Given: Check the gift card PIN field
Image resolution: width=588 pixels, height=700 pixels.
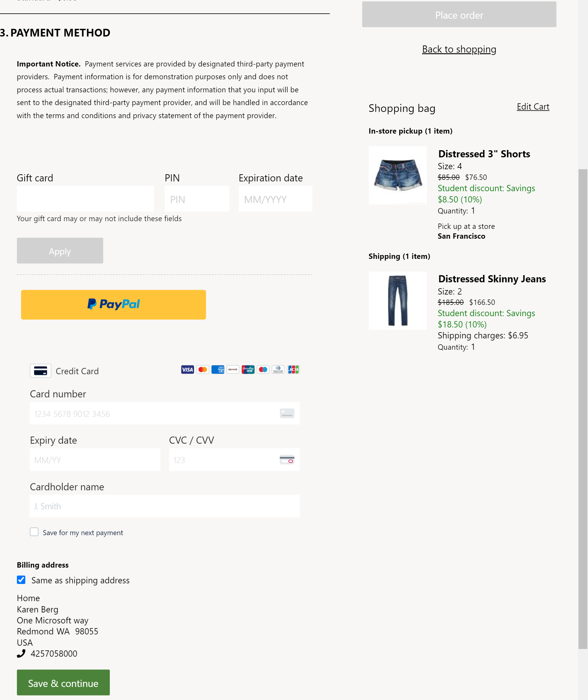Looking at the screenshot, I should [x=197, y=199].
